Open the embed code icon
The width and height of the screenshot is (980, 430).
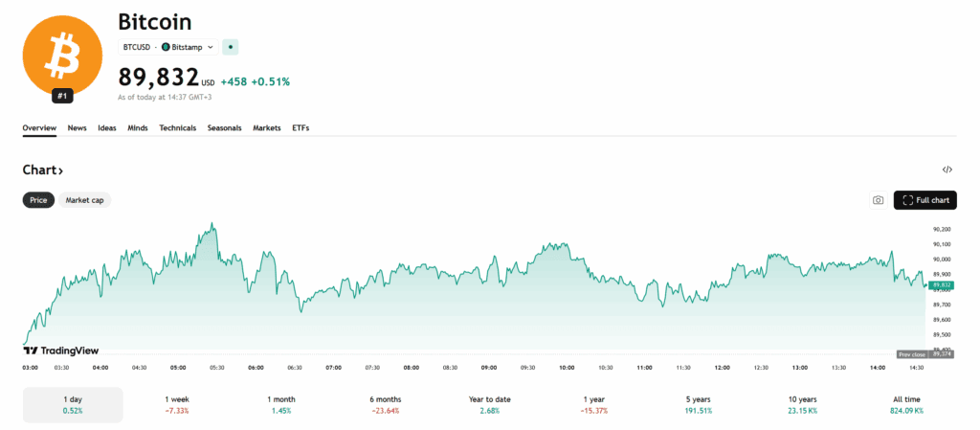947,170
